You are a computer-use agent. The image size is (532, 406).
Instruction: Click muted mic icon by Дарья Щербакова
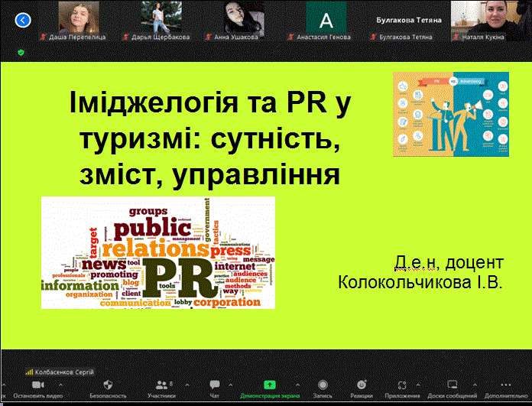[x=125, y=37]
